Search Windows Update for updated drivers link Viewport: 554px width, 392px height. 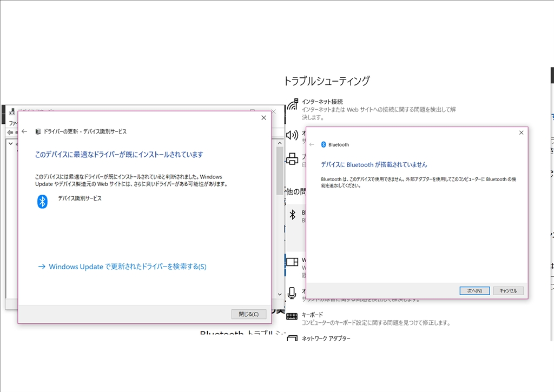(122, 267)
